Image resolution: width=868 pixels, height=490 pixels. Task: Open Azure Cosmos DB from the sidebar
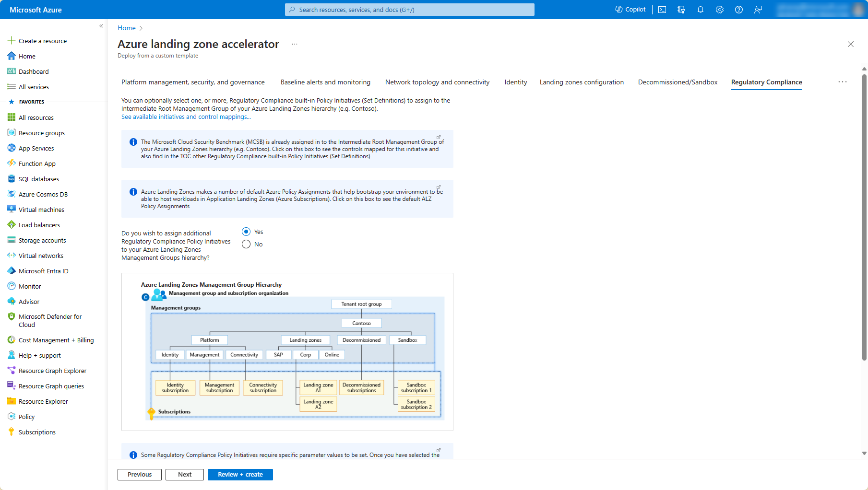43,194
